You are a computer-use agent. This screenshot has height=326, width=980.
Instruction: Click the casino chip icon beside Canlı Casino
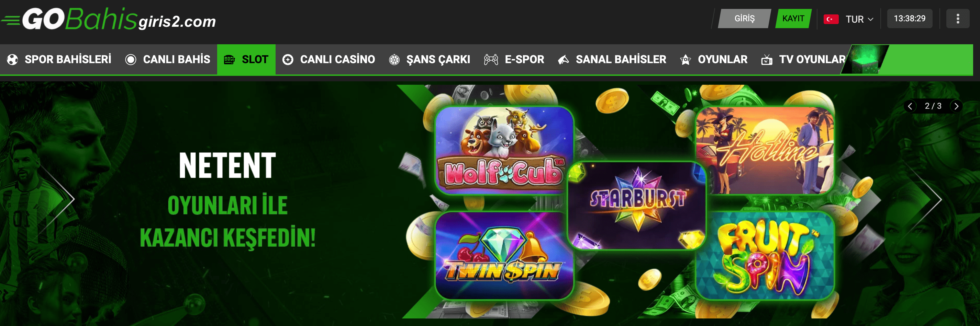(x=288, y=60)
